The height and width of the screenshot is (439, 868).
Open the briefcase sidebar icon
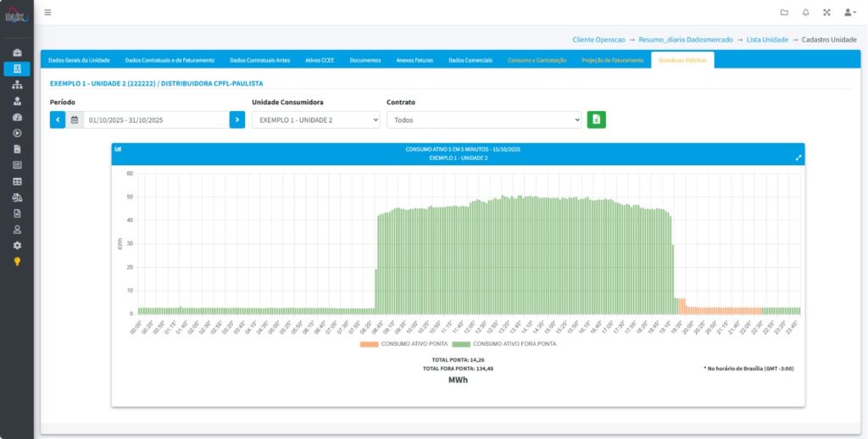(x=17, y=53)
